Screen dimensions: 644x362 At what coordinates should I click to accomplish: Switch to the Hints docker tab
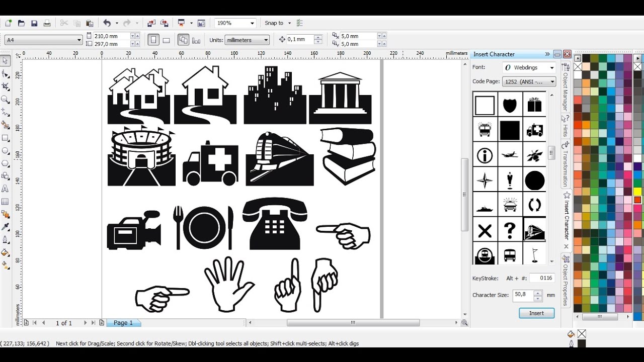[565, 126]
